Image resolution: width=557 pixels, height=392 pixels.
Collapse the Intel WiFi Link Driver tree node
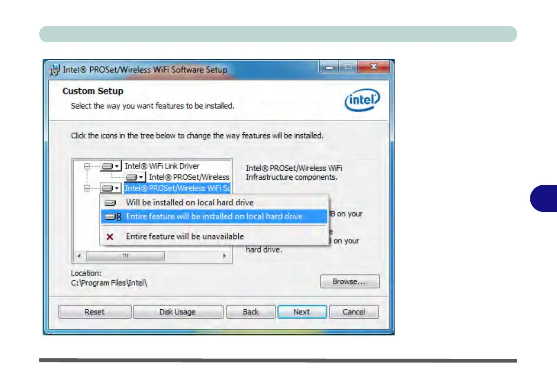[87, 166]
